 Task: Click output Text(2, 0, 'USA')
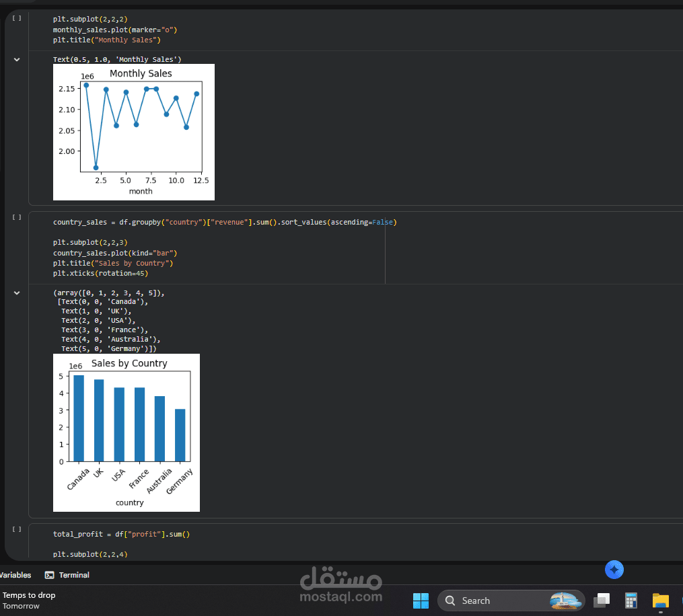point(98,321)
